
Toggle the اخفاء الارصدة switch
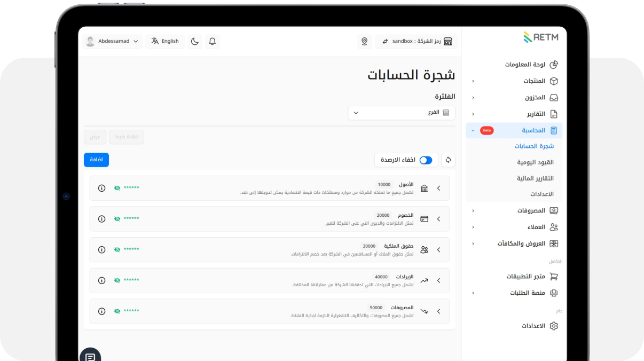[x=426, y=160]
